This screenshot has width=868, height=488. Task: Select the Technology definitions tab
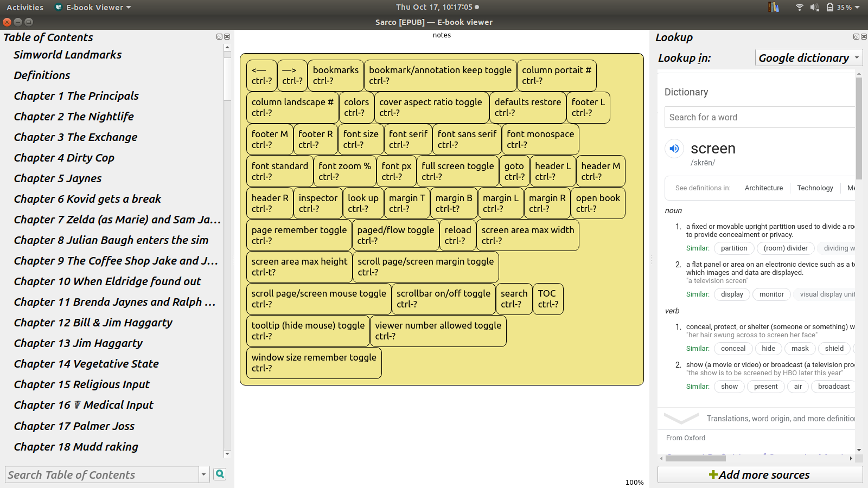pyautogui.click(x=815, y=188)
